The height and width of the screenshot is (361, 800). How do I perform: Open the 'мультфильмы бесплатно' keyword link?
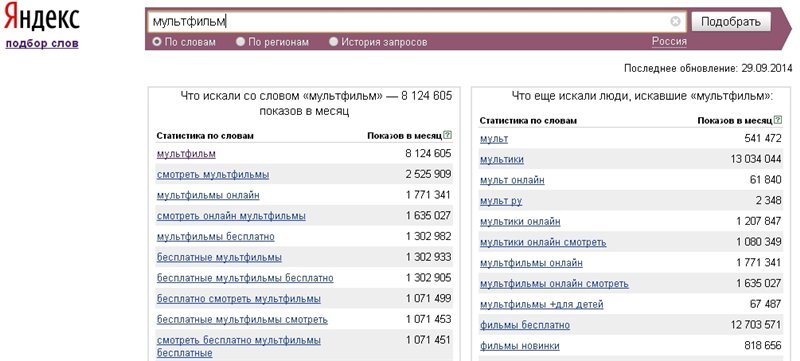tap(215, 237)
